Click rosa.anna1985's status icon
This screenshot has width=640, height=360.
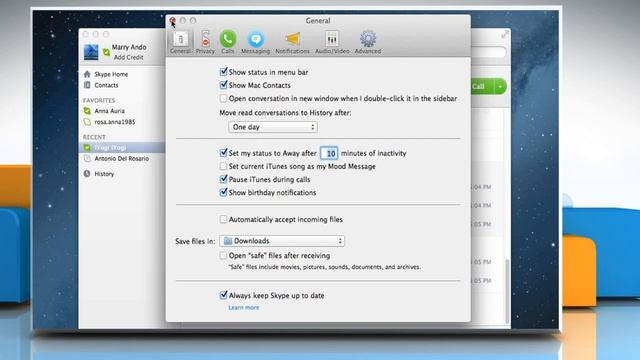[x=87, y=122]
